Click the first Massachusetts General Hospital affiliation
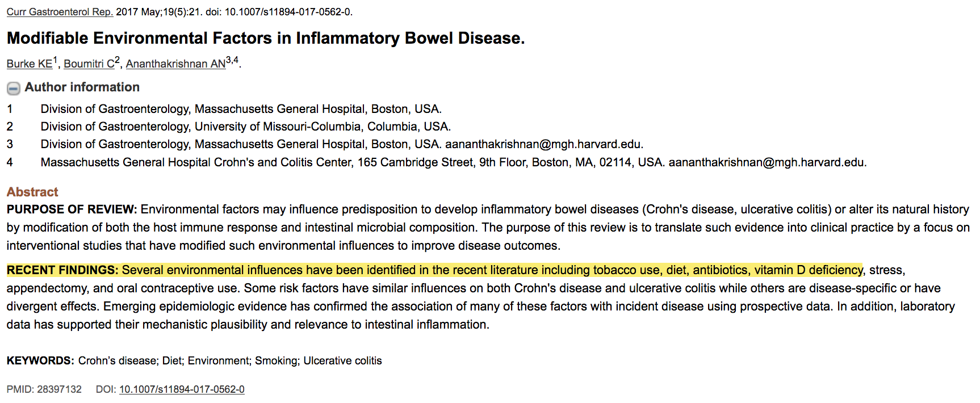 [241, 109]
